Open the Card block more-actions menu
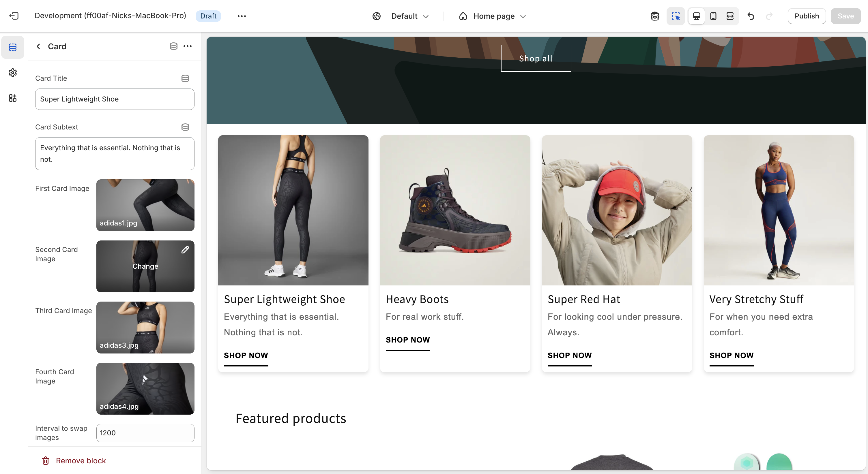868x474 pixels. pyautogui.click(x=188, y=46)
